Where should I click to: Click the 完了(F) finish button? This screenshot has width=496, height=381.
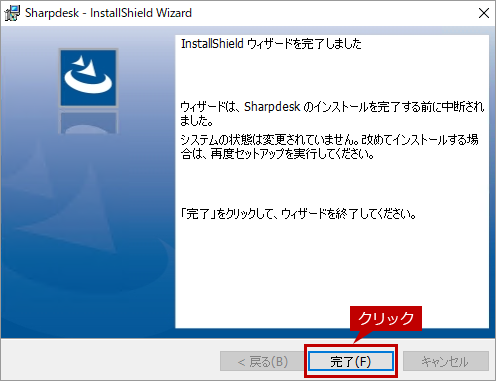(351, 361)
